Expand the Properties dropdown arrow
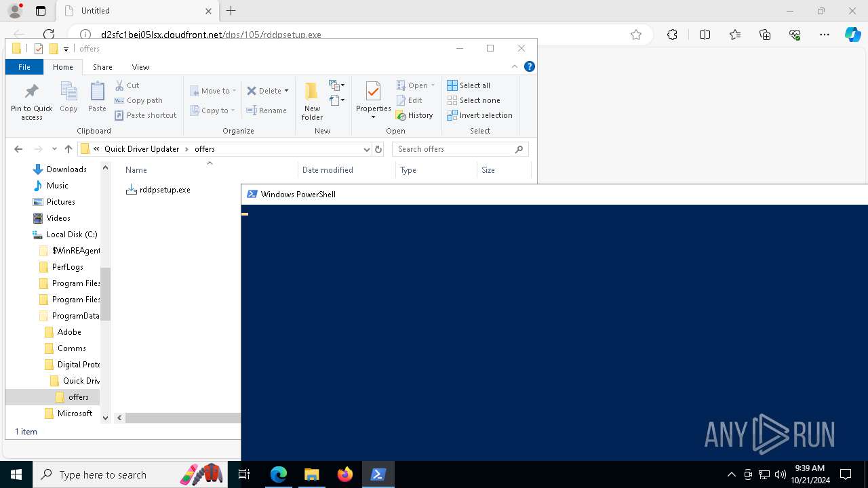This screenshot has height=488, width=868. (373, 117)
